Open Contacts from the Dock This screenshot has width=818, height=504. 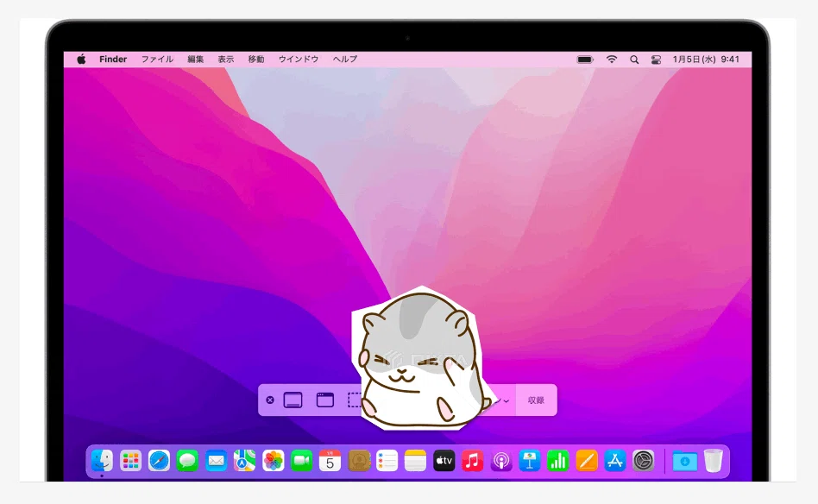[x=358, y=461]
